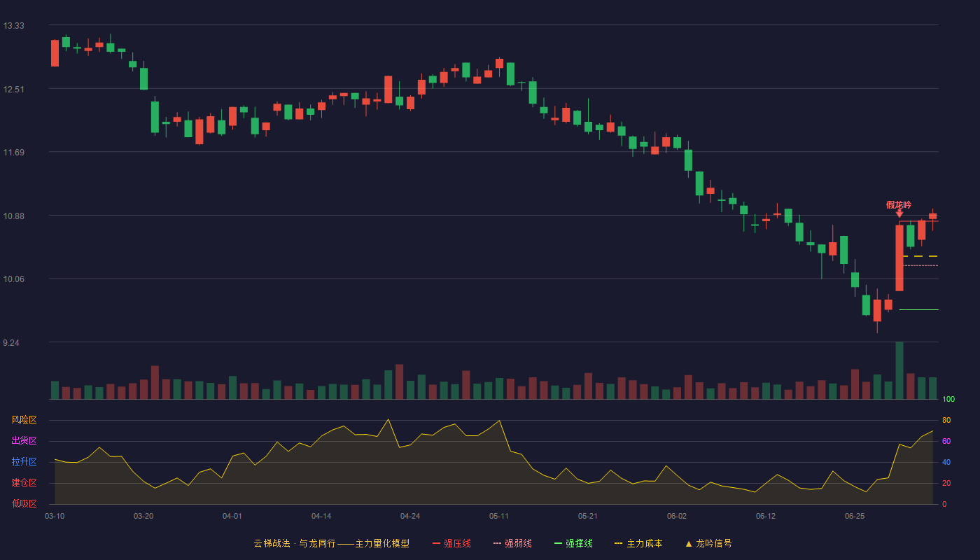Click the 03-20 date label
The height and width of the screenshot is (560, 980).
click(143, 516)
